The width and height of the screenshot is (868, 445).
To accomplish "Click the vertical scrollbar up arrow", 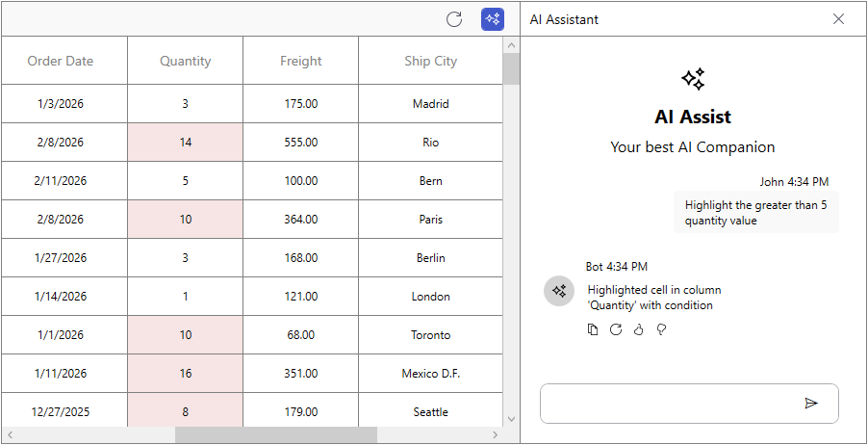I will point(511,45).
